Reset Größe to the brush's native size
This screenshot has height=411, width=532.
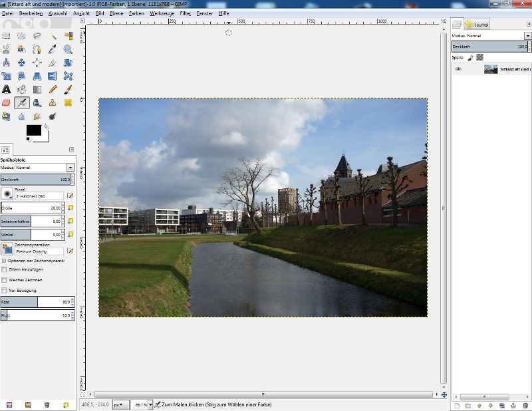tap(70, 207)
